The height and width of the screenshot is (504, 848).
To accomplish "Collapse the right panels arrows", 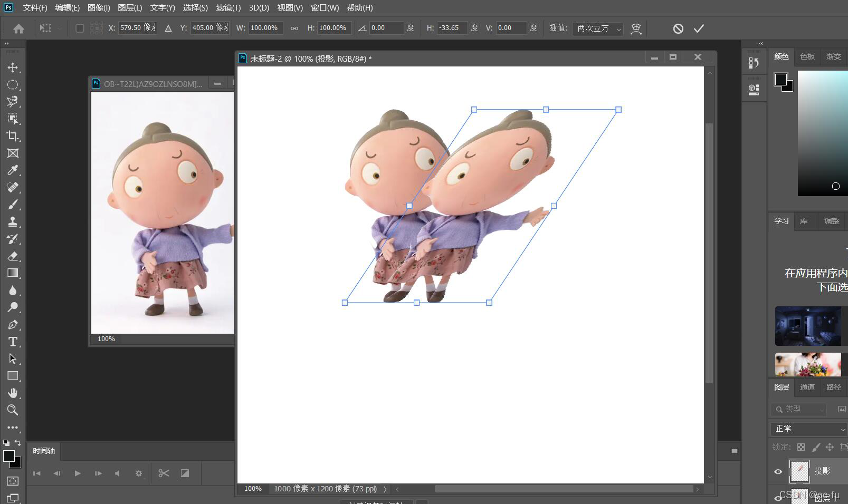I will [x=760, y=44].
